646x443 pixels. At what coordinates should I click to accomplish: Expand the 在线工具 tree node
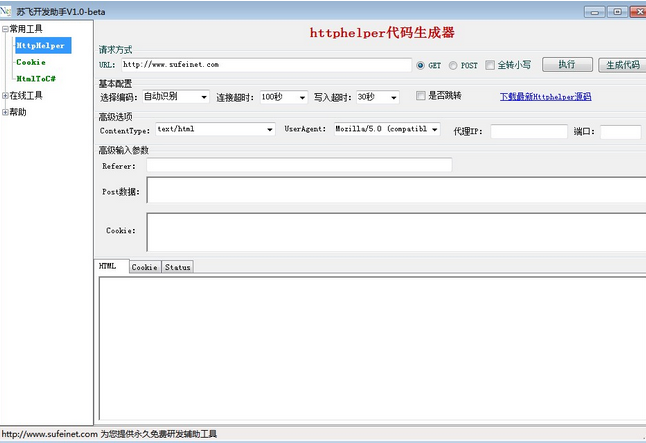[x=5, y=96]
